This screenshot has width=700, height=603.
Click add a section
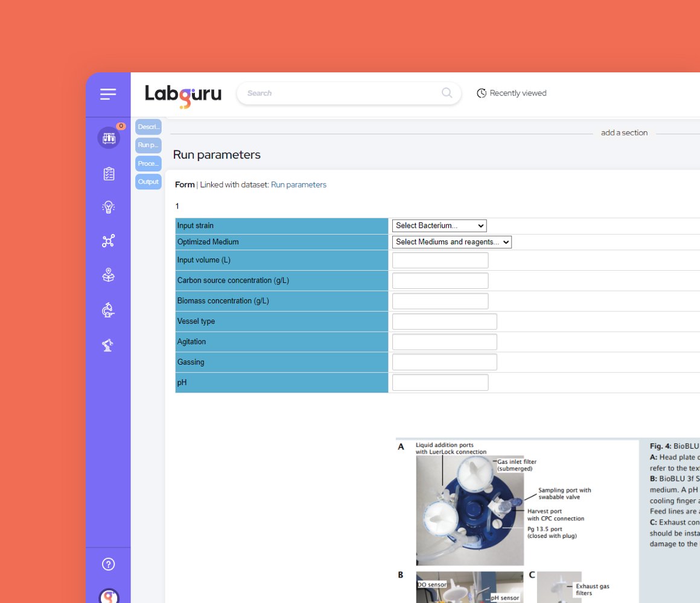point(624,133)
